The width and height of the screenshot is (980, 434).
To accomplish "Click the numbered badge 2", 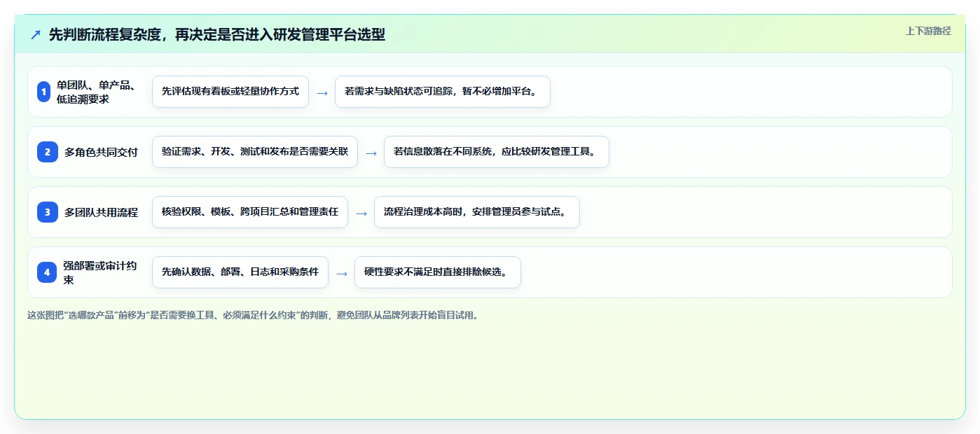I will tap(47, 152).
